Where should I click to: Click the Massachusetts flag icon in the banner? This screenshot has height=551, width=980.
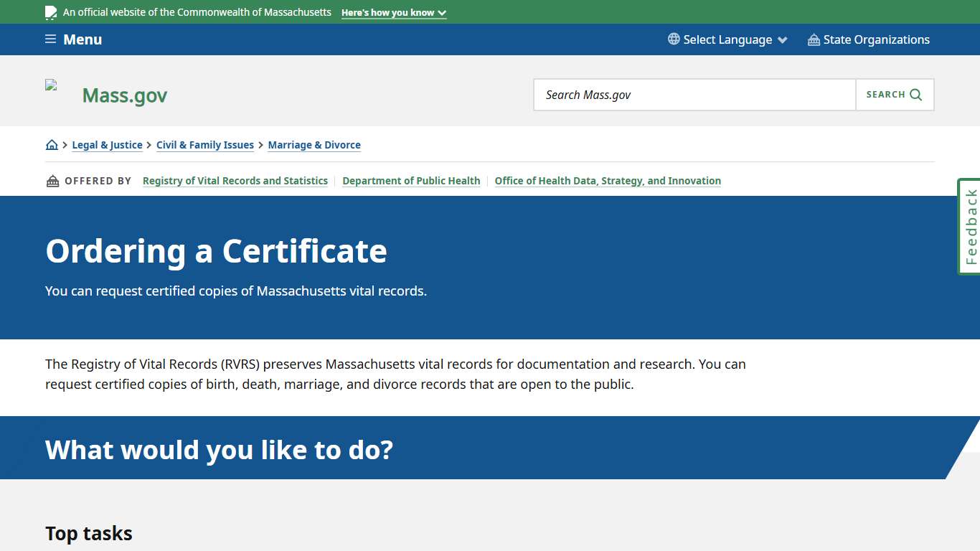[50, 11]
